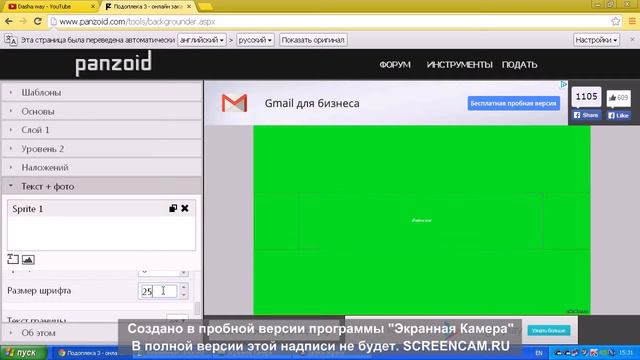Click the Facebook Share button
640x360 pixels.
[586, 115]
